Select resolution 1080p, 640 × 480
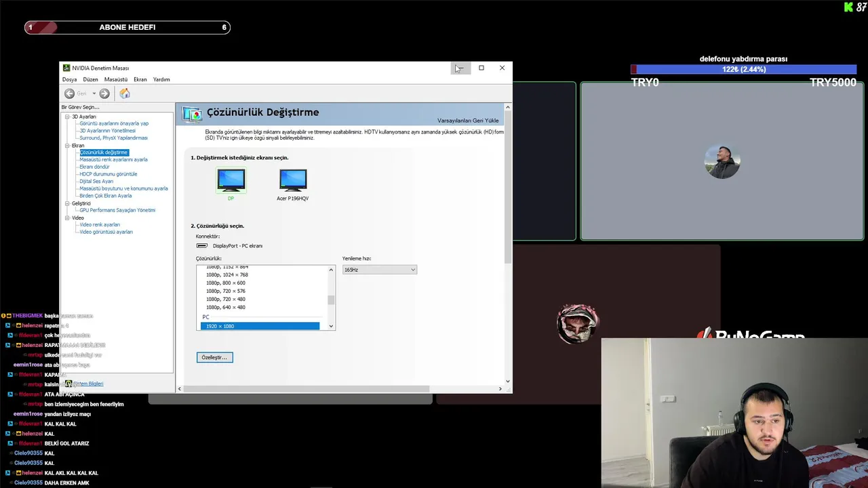 [x=226, y=307]
